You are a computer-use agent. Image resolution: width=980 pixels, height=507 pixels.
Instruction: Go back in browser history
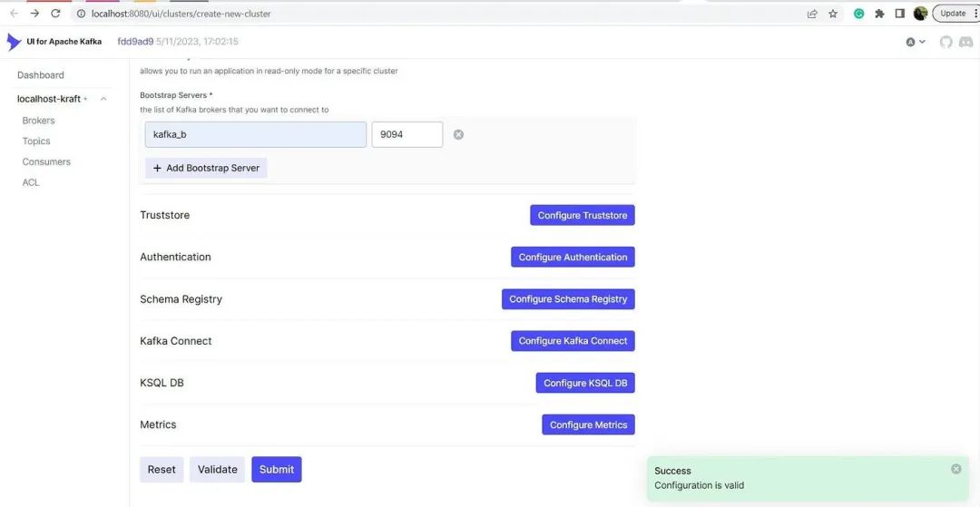pyautogui.click(x=14, y=13)
